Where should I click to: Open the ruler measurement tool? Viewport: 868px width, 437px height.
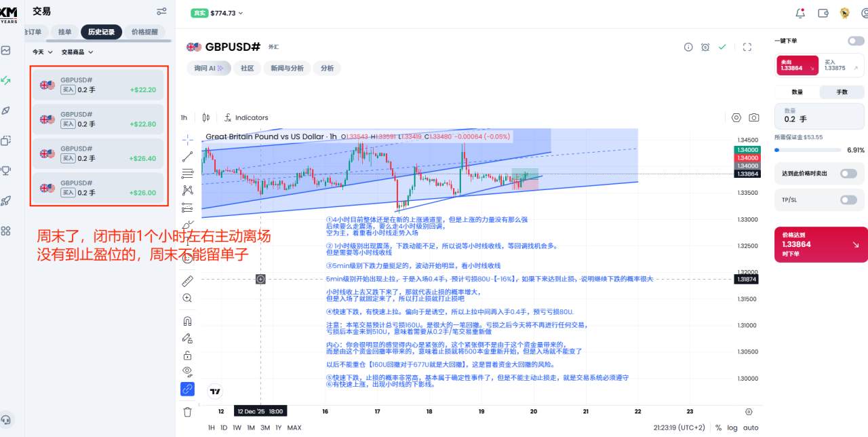click(187, 282)
